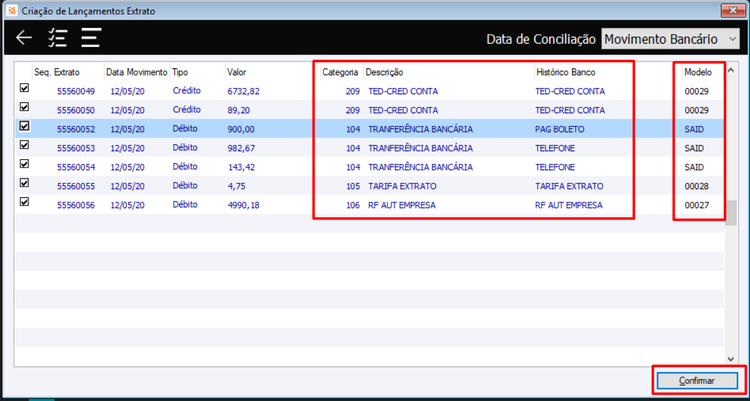The image size is (750, 401).
Task: Click the scrollbar down arrow
Action: tap(730, 358)
